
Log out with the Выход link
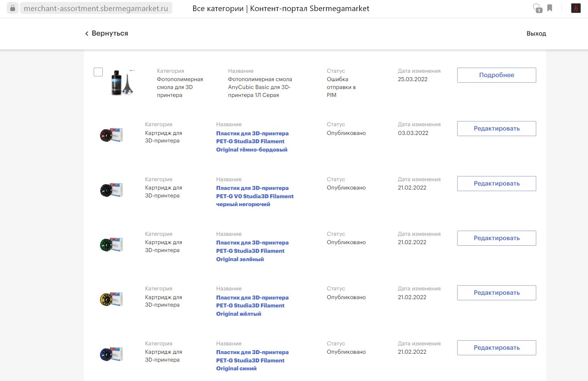tap(536, 34)
